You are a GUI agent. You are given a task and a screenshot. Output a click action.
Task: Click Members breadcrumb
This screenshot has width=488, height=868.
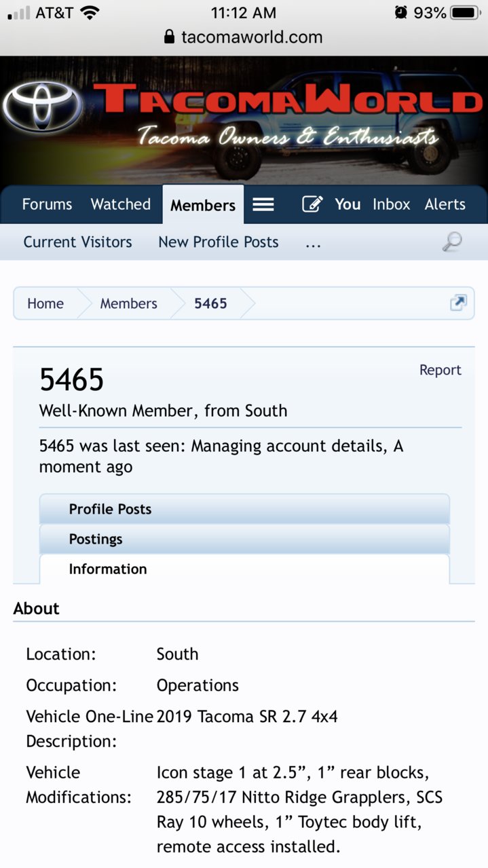[x=128, y=303]
